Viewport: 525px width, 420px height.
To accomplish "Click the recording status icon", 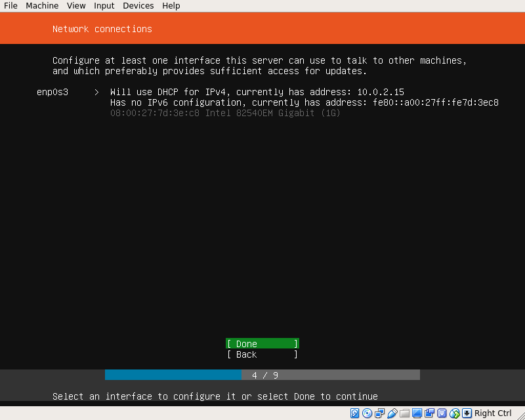I will coord(430,413).
